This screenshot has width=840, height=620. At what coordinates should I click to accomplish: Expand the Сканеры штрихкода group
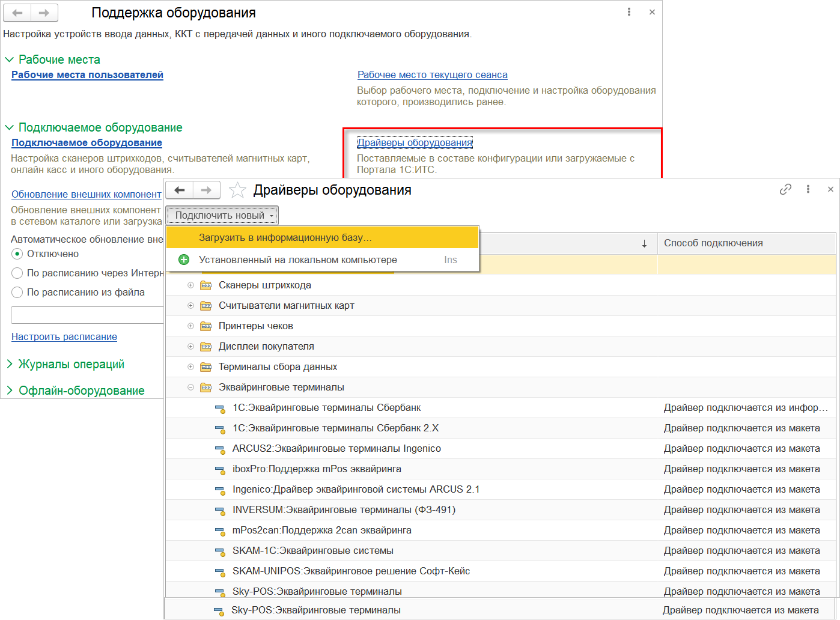pyautogui.click(x=190, y=285)
